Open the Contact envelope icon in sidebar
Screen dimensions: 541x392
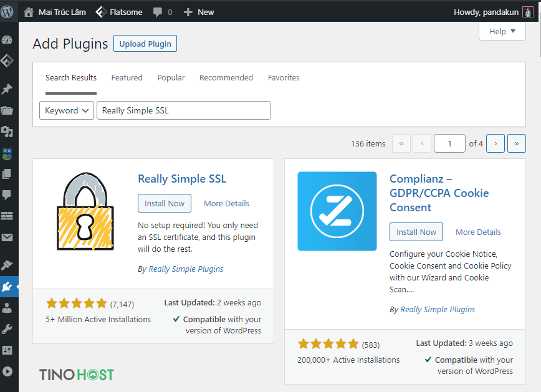pos(7,237)
